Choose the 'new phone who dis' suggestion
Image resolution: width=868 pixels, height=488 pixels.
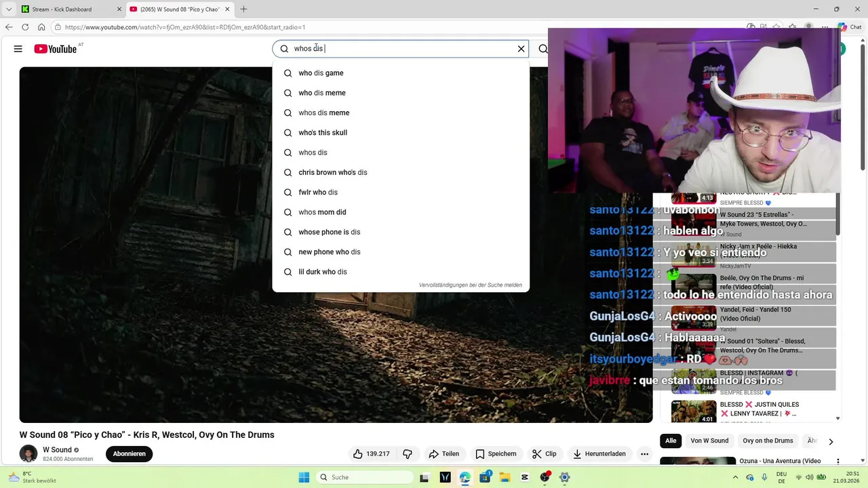[x=400, y=252]
